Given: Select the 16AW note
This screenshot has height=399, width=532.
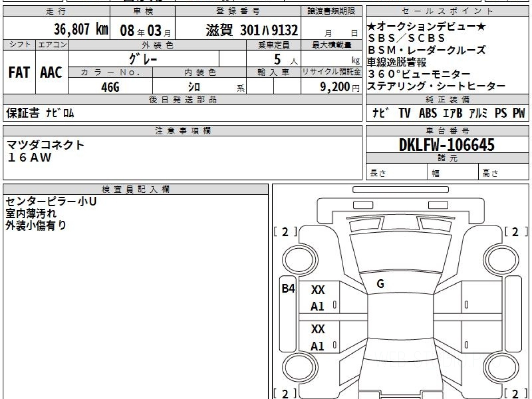Looking at the screenshot, I should (x=29, y=157).
